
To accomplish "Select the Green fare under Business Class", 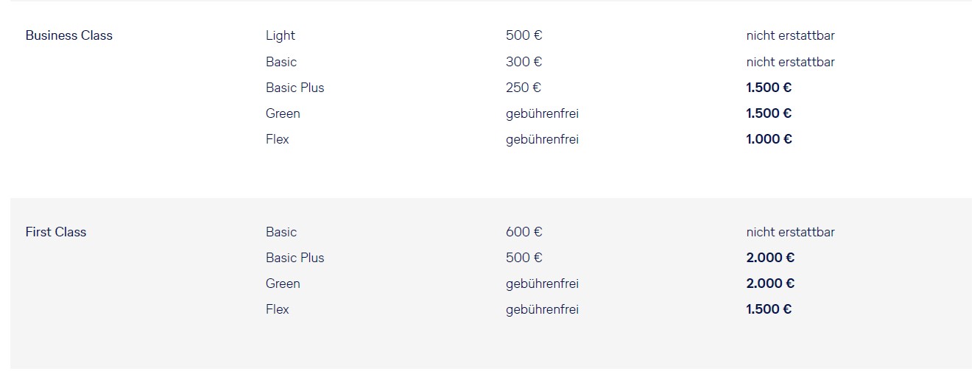I will (283, 113).
